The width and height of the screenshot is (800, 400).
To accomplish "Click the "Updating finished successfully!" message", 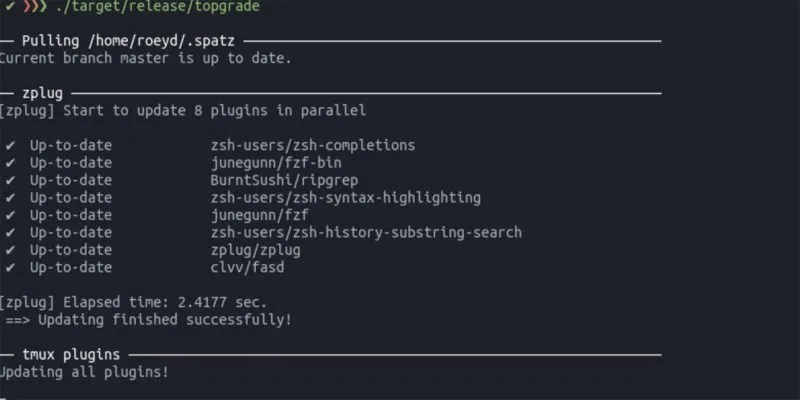I will (x=148, y=320).
